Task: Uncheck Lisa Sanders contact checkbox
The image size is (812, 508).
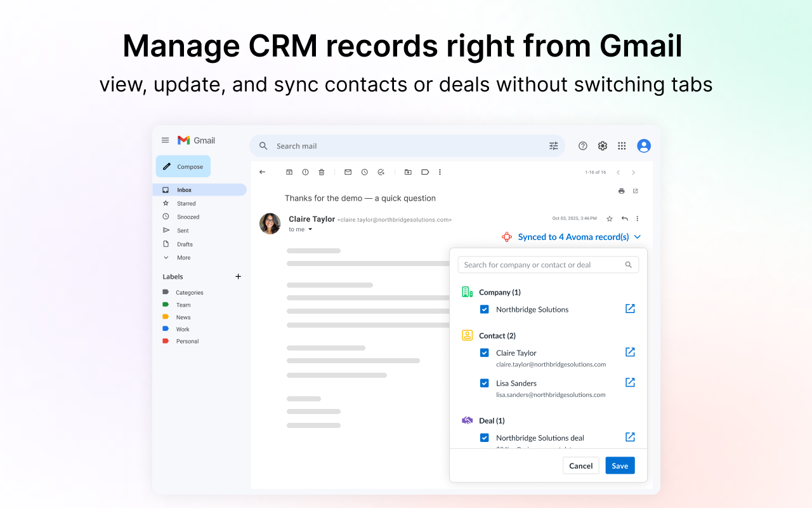Action: coord(485,383)
